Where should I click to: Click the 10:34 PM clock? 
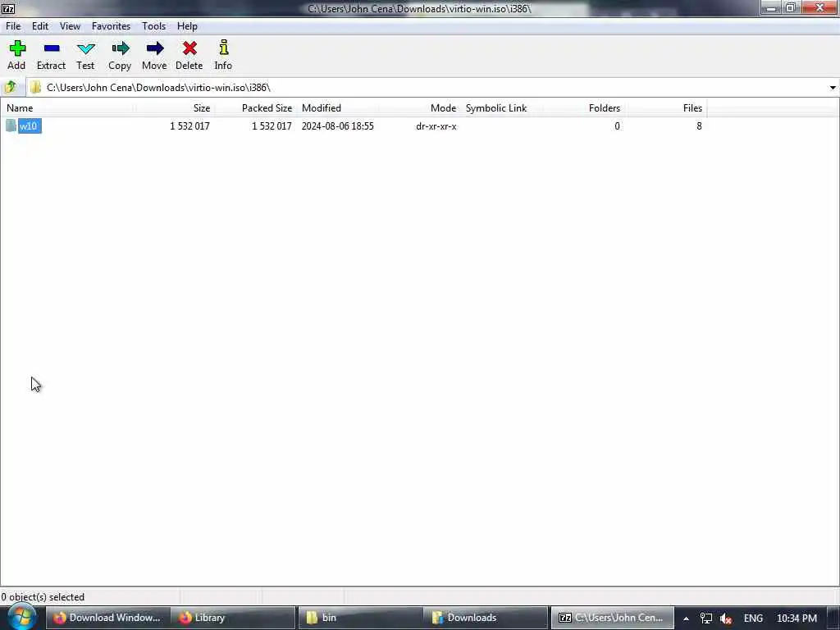point(797,619)
